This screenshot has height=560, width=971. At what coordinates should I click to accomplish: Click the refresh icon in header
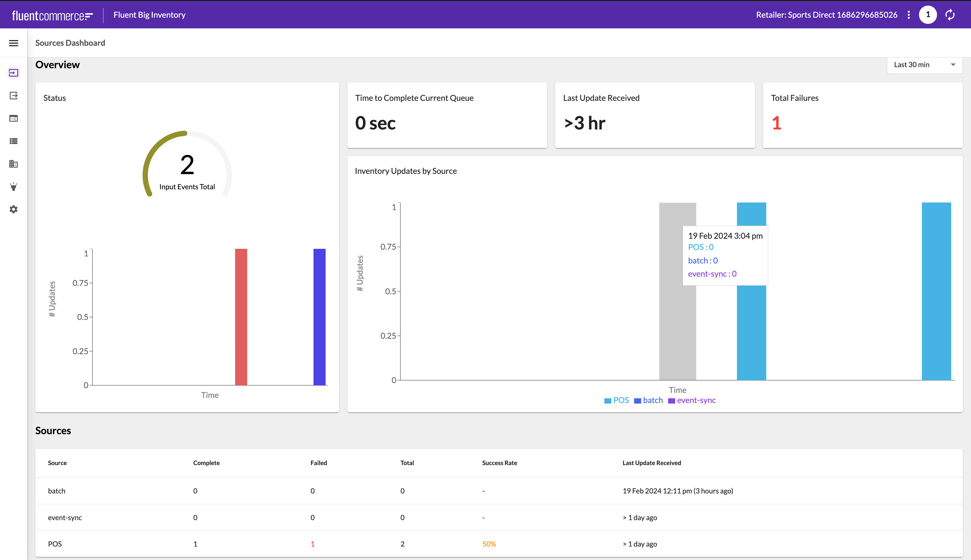coord(950,15)
